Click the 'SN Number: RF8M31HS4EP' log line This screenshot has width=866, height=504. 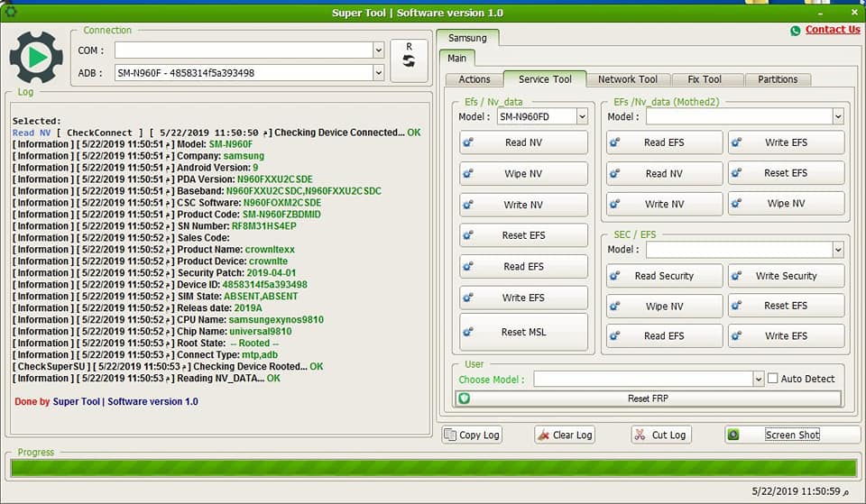pyautogui.click(x=154, y=226)
